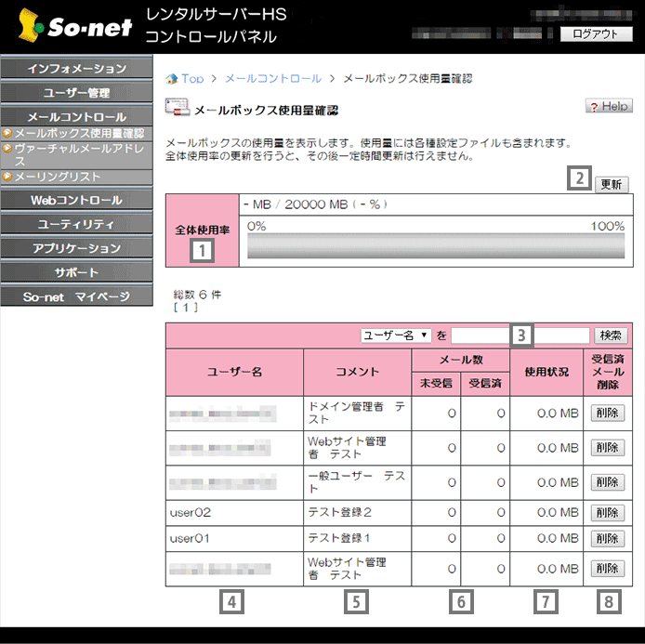The height and width of the screenshot is (644, 645).
Task: Click 使用状況 column header
Action: (x=546, y=372)
